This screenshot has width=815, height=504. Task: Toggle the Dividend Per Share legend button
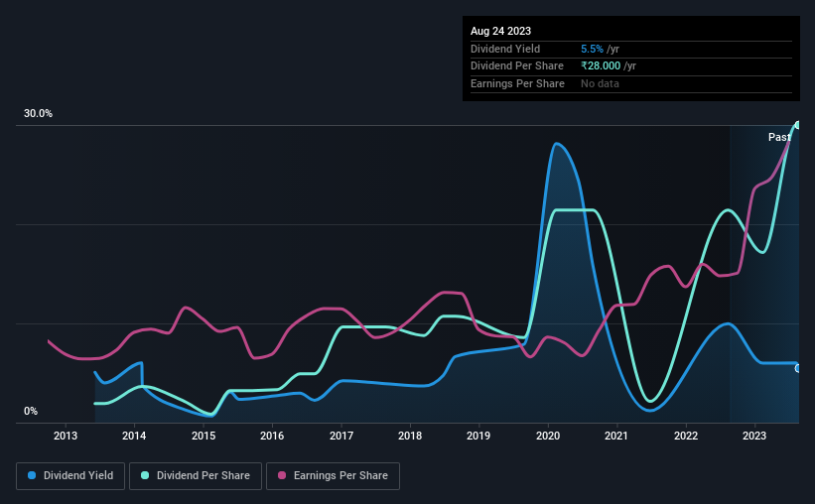click(196, 476)
